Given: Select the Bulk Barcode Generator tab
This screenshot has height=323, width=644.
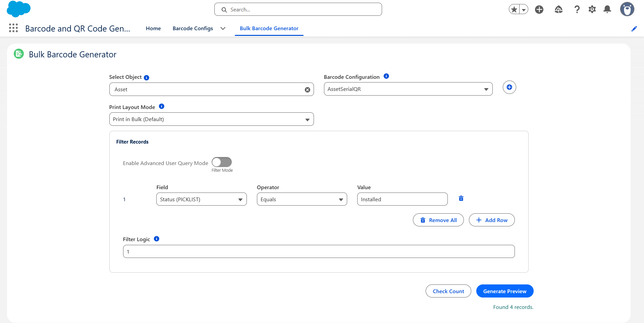Looking at the screenshot, I should point(269,29).
